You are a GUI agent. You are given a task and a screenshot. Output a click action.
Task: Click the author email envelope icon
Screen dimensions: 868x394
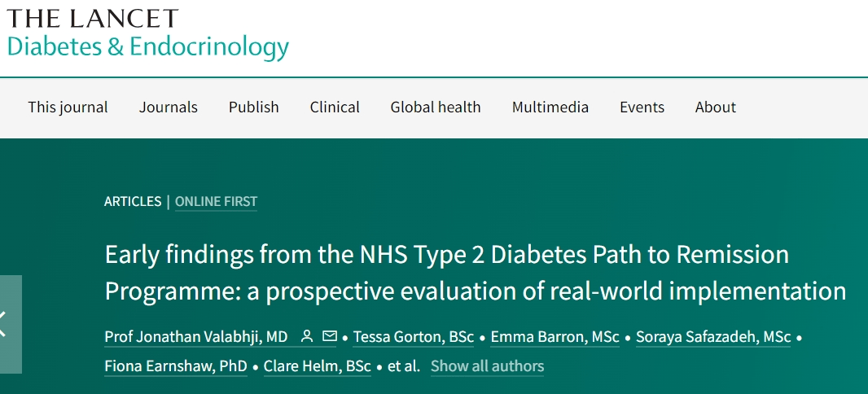[x=330, y=336]
